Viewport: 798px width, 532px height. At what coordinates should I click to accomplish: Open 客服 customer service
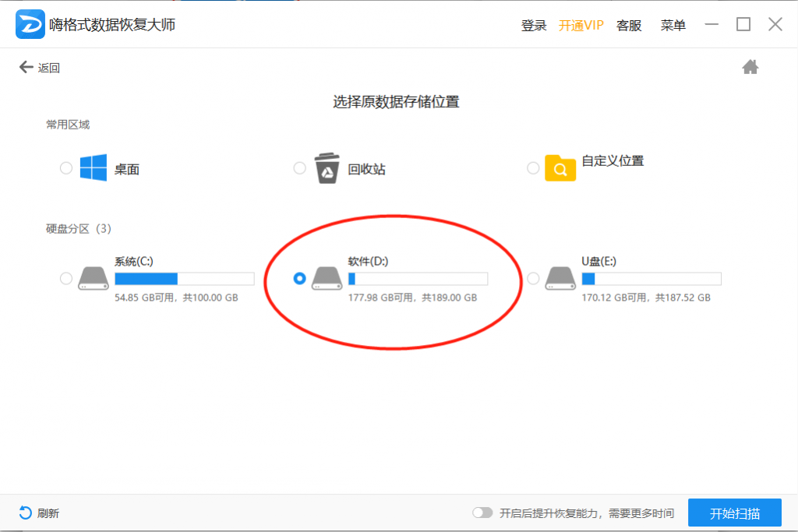point(629,26)
